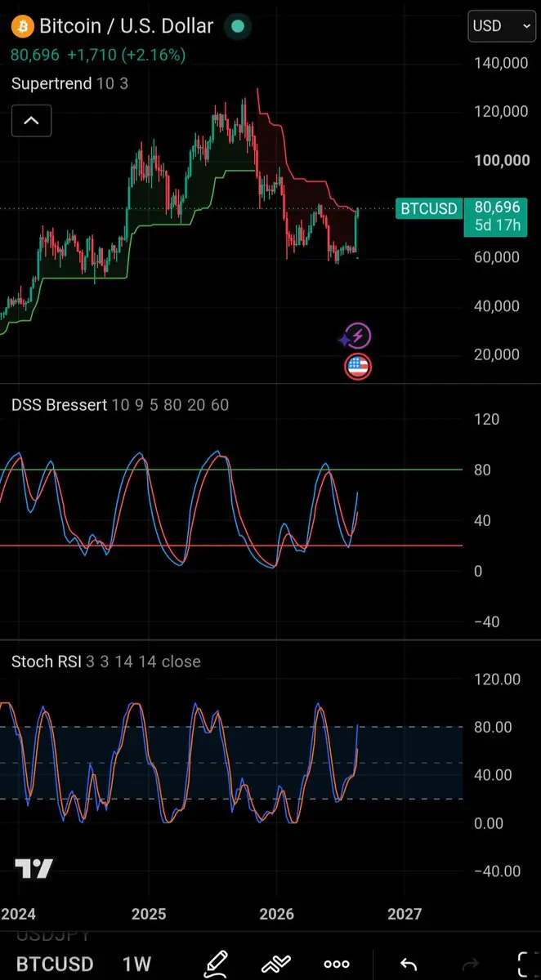The height and width of the screenshot is (980, 541).
Task: Tap the 2027 time axis label
Action: tap(405, 913)
